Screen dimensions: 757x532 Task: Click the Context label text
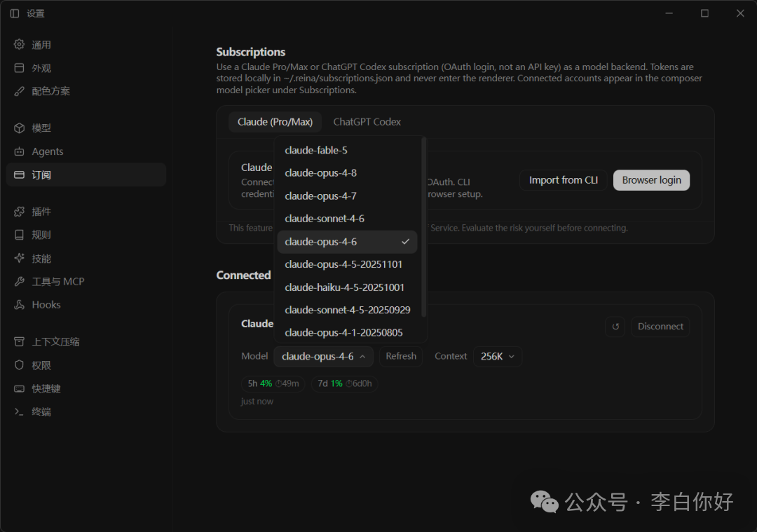(451, 356)
